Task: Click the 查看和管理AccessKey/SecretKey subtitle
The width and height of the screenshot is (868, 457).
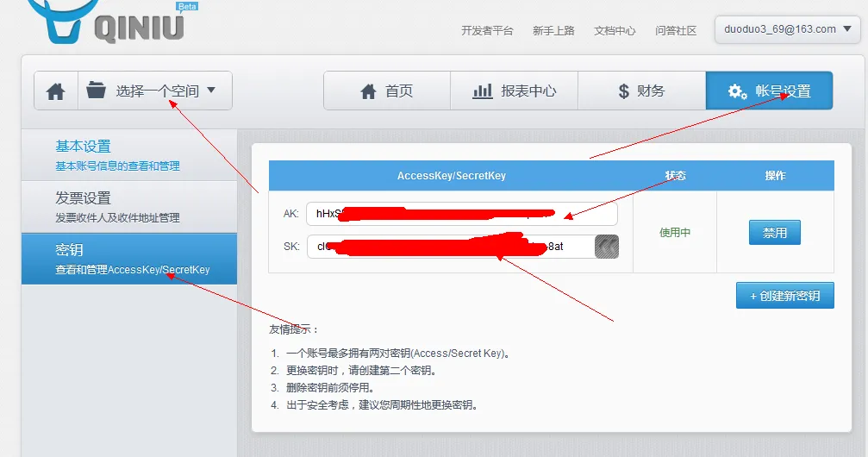Action: coord(132,270)
